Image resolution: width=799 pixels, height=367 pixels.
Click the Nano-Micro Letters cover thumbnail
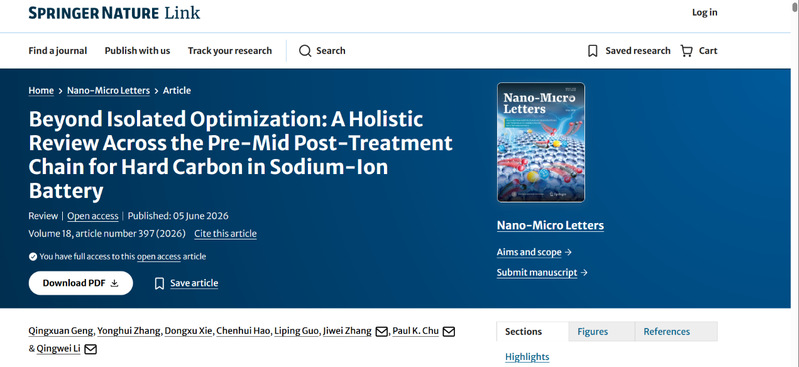pos(541,142)
